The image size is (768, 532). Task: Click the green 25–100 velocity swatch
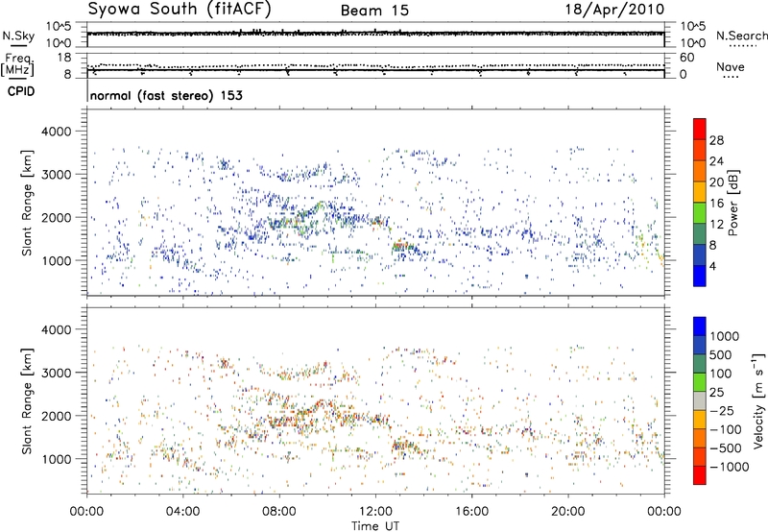pyautogui.click(x=700, y=382)
